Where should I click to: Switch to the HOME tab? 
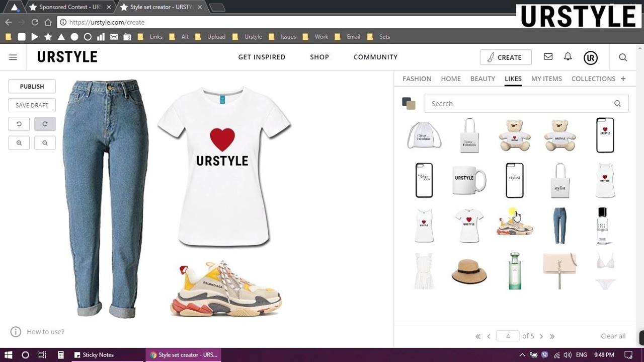click(x=451, y=79)
